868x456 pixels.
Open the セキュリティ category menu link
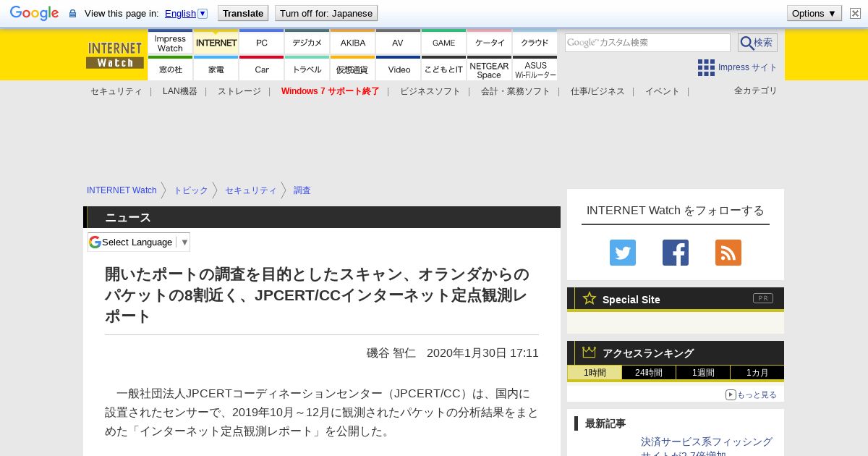[116, 91]
